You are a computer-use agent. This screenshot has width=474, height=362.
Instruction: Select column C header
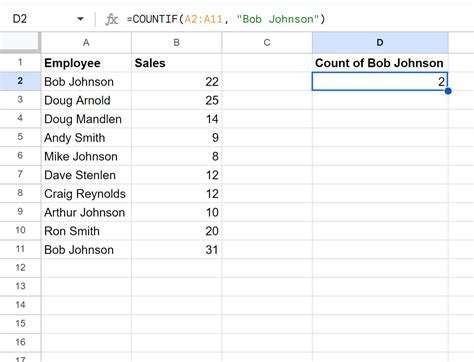coord(267,43)
